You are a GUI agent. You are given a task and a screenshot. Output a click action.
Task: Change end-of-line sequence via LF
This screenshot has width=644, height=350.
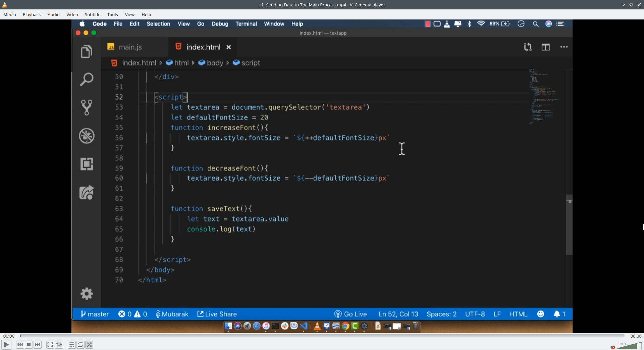pos(497,314)
